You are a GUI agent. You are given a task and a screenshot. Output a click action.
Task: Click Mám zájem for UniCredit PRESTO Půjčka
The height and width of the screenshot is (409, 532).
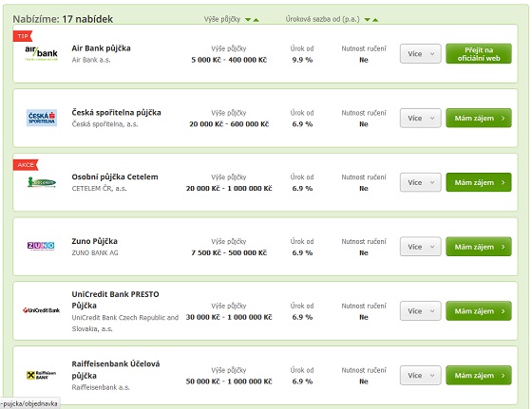[x=479, y=311]
